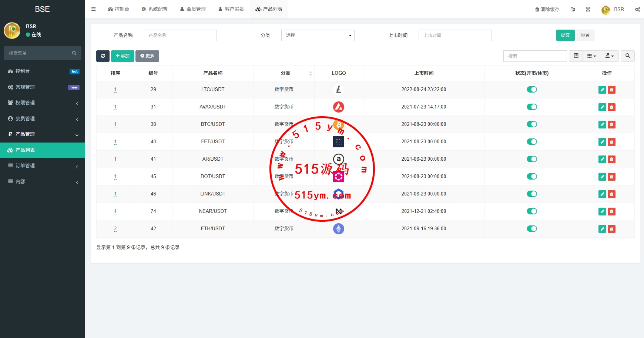Toggle the status switch for BTC/USDT
This screenshot has width=644, height=338.
tap(531, 124)
